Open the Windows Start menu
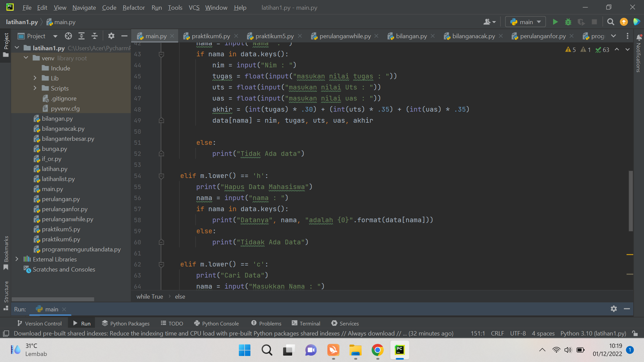644x362 pixels. click(x=245, y=350)
